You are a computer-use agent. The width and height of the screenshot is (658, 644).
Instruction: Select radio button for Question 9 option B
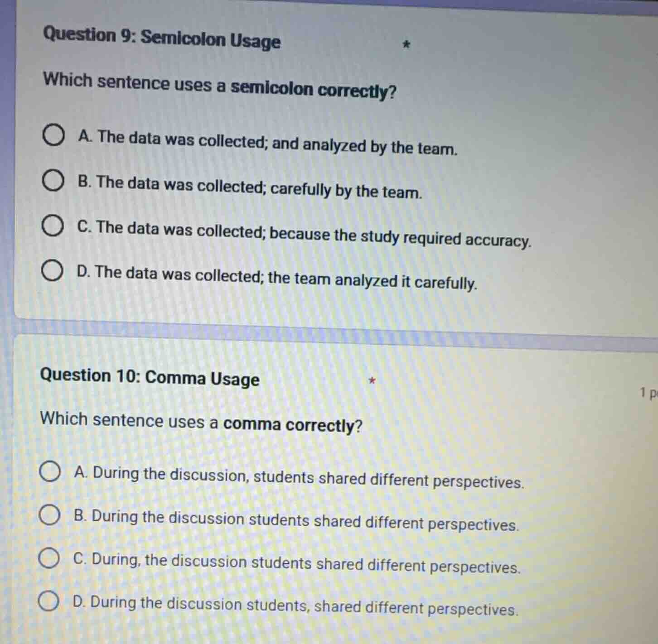[53, 182]
